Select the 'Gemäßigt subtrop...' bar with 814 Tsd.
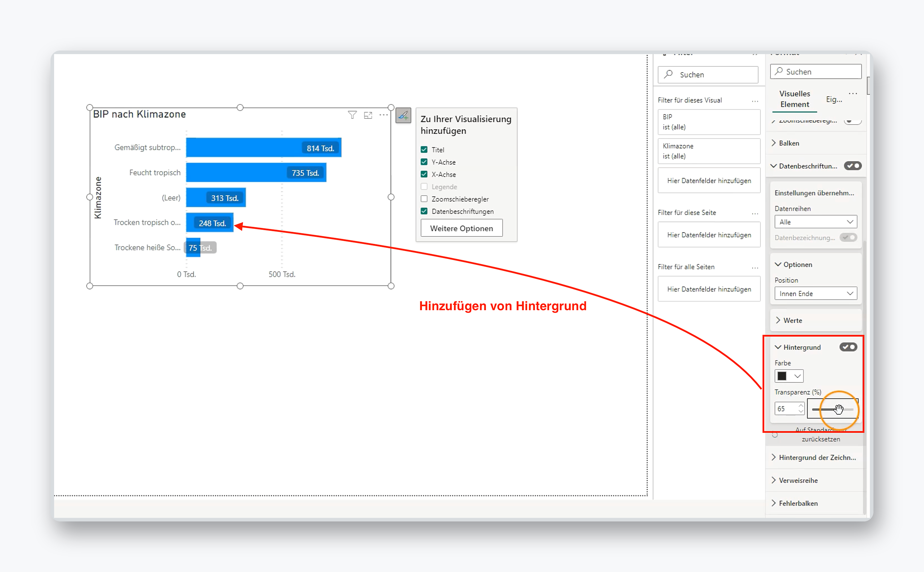 (264, 147)
